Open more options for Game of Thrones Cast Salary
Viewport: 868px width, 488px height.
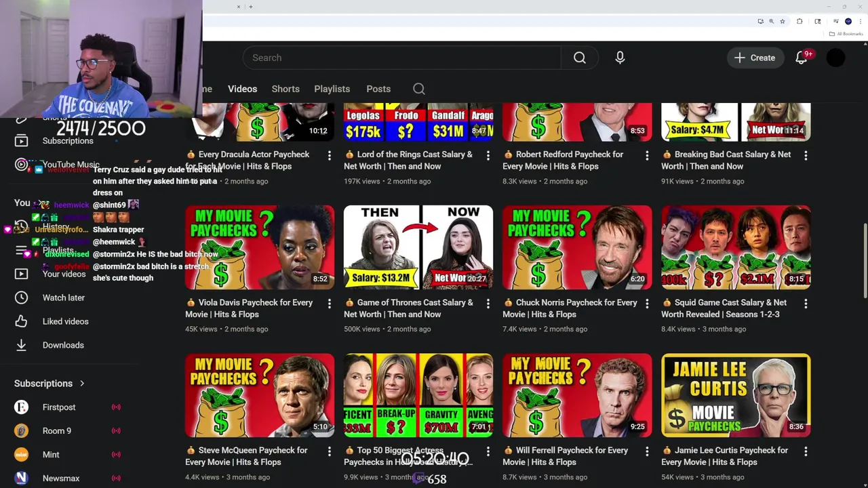[x=488, y=304]
